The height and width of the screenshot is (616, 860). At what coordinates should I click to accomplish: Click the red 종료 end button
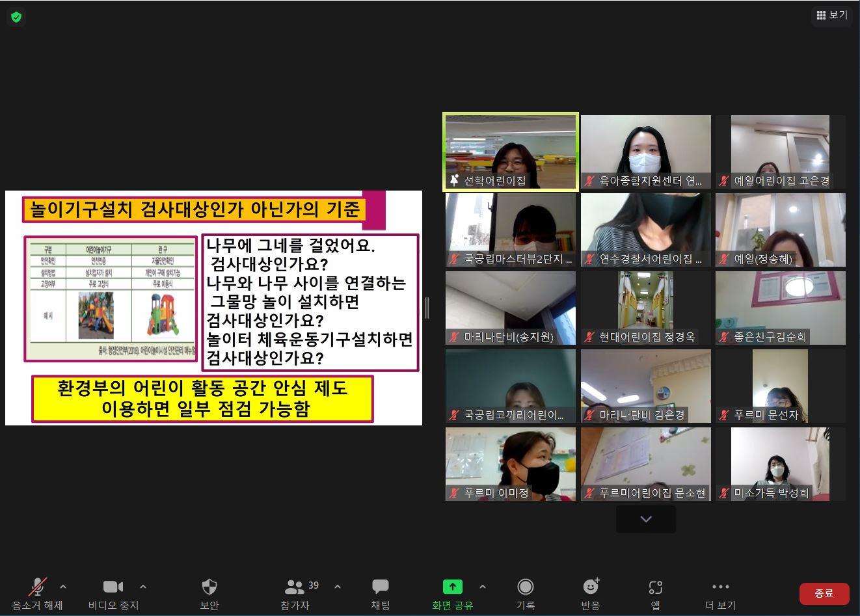824,593
